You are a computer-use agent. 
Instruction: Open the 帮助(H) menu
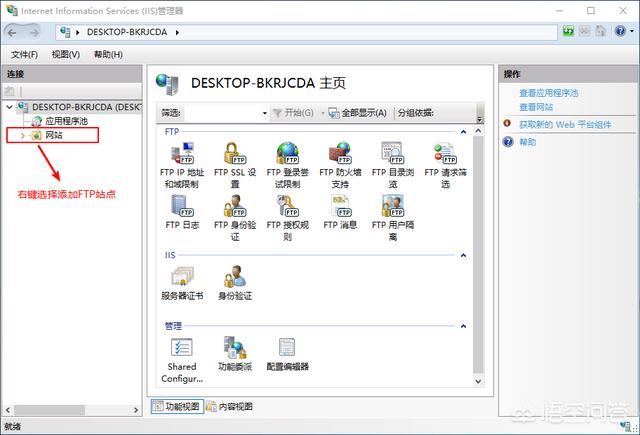[x=108, y=54]
